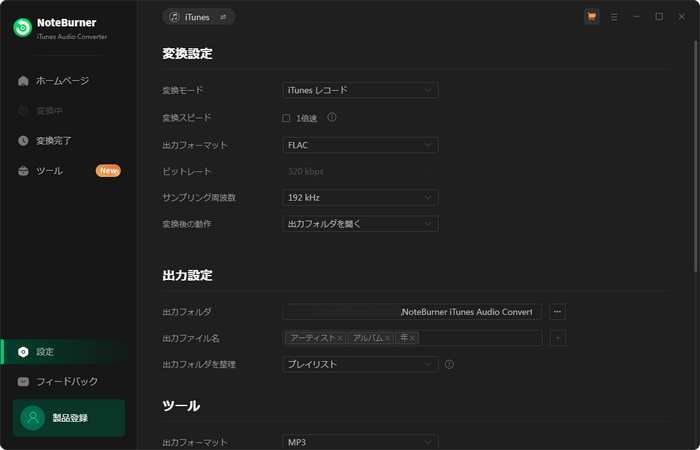Remove the 年 tag
This screenshot has height=450, width=700.
point(412,338)
